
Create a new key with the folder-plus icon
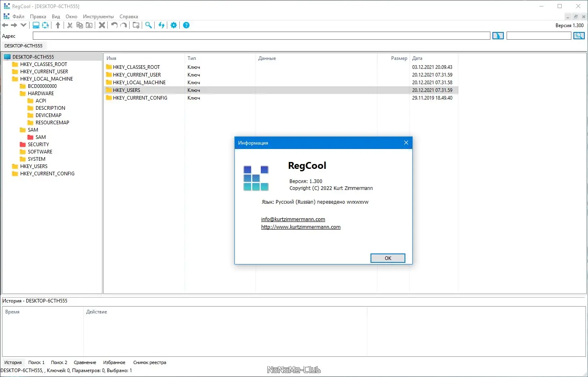[x=136, y=25]
